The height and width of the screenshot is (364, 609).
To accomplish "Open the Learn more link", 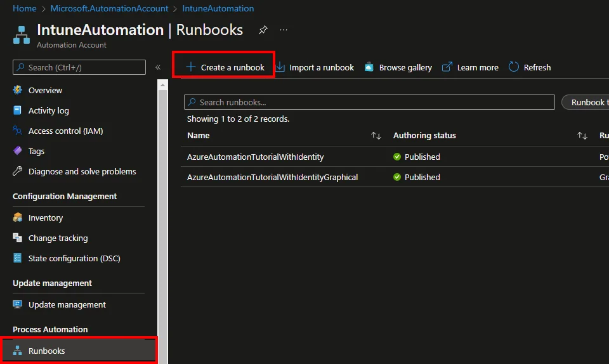I will (470, 67).
